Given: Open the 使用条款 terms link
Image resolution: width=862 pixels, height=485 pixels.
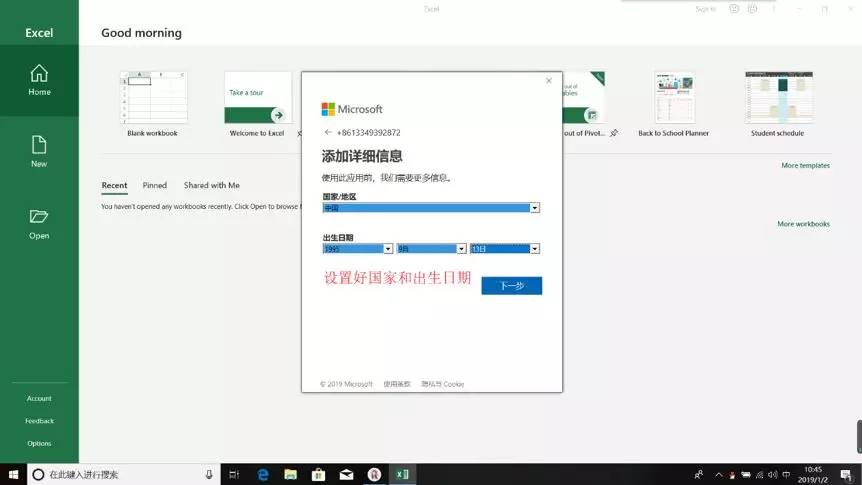Looking at the screenshot, I should pos(397,384).
